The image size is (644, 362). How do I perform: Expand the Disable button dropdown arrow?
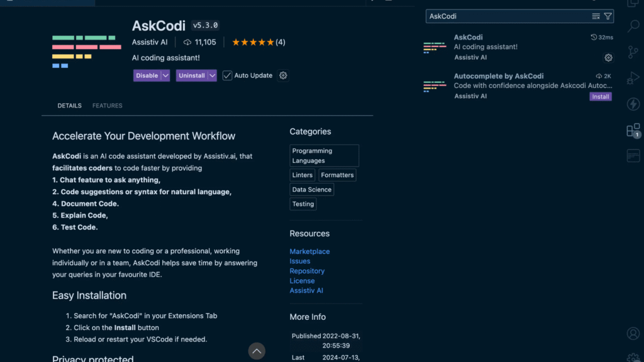tap(165, 75)
